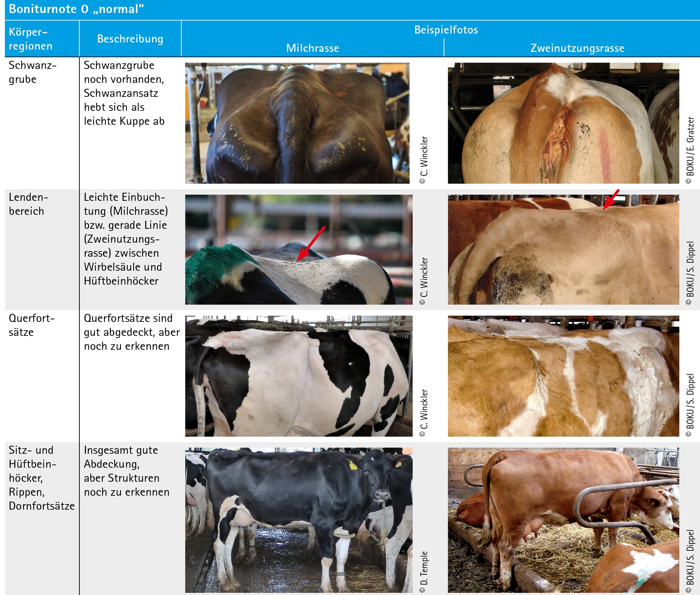Click the Lendenbereich Milchrasse photo

pyautogui.click(x=299, y=250)
